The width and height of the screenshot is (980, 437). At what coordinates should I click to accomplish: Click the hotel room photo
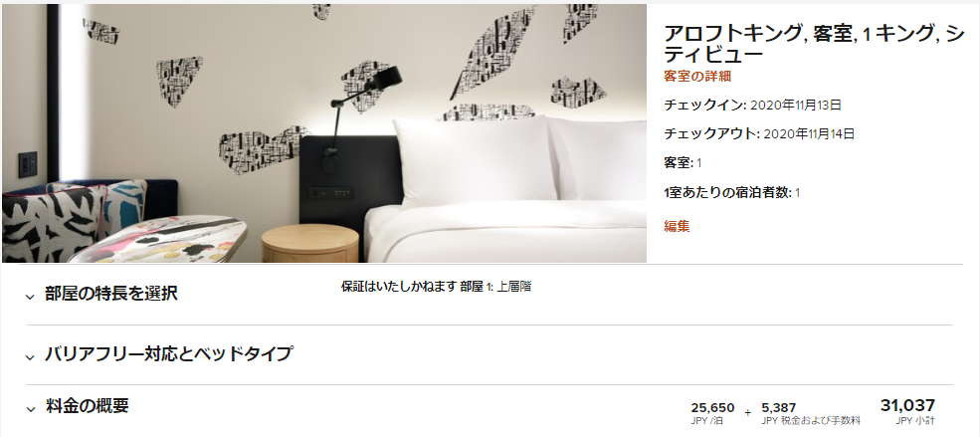tap(323, 133)
